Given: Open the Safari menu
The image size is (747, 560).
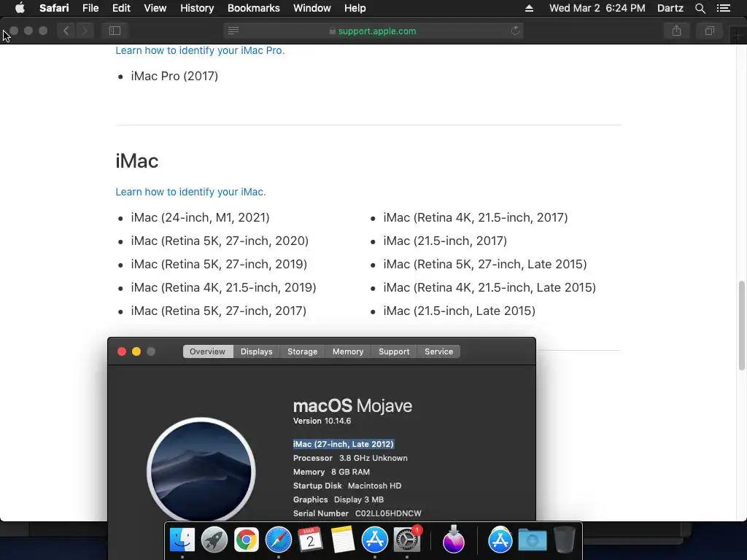Looking at the screenshot, I should point(54,8).
